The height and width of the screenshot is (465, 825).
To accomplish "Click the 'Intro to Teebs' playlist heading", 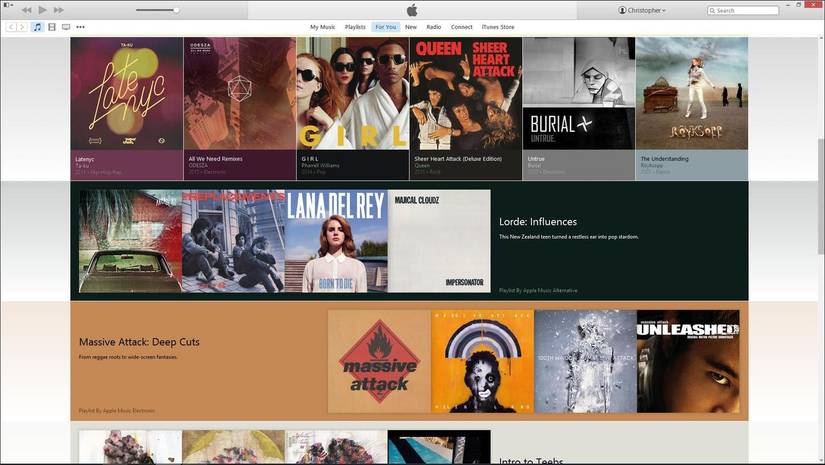I will 531,461.
